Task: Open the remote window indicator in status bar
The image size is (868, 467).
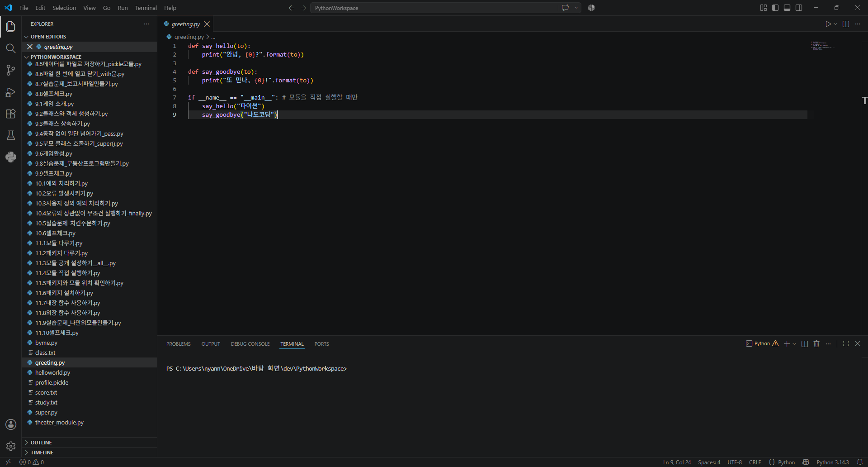Action: point(8,462)
